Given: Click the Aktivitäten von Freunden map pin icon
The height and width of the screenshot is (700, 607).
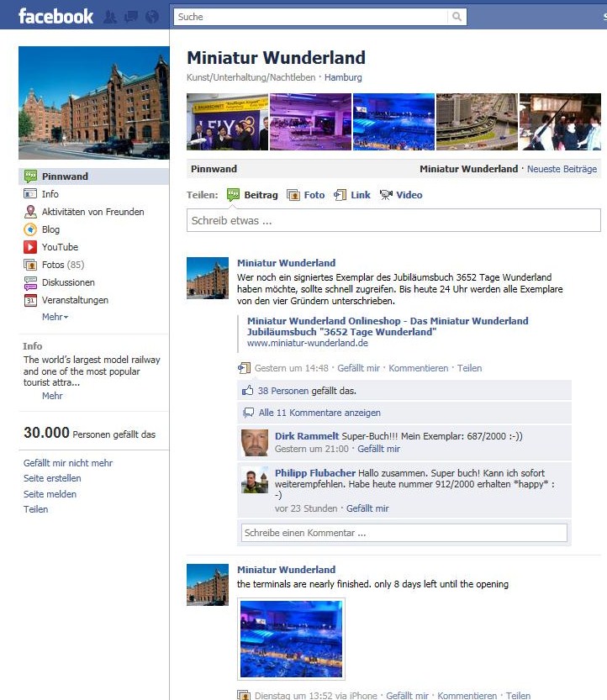Looking at the screenshot, I should coord(30,212).
